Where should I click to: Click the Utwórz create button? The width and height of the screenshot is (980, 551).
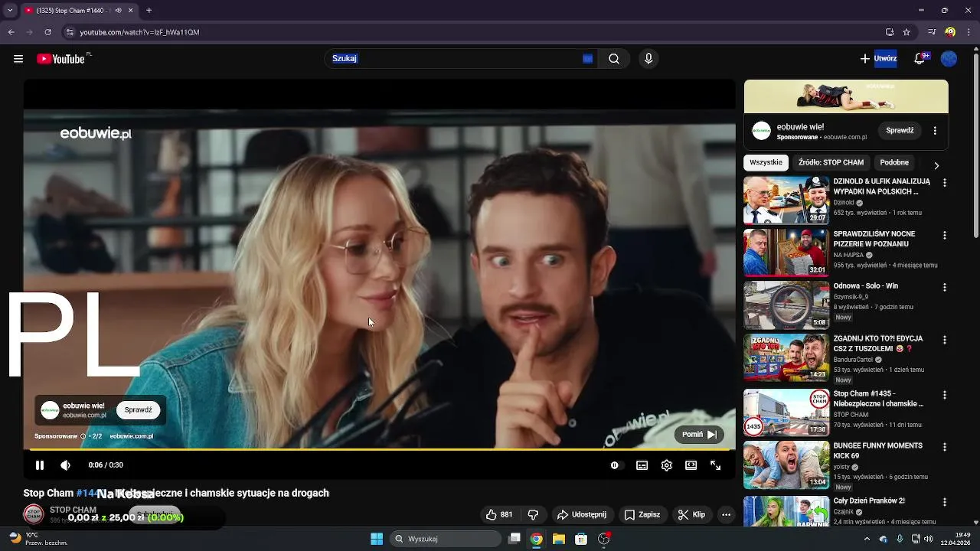click(877, 59)
